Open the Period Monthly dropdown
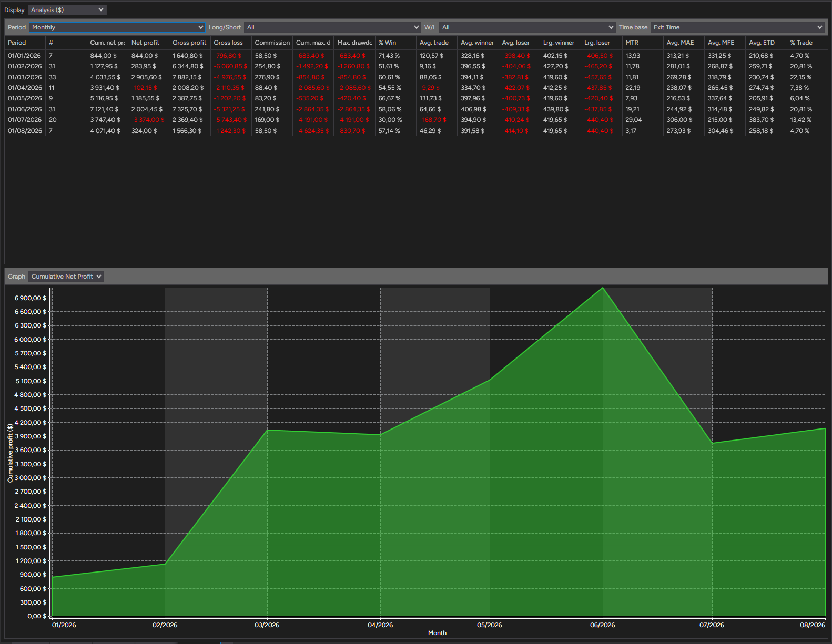832x644 pixels. 117,27
